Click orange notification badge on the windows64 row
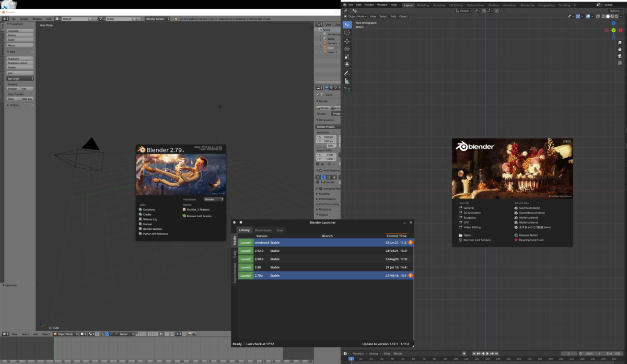The image size is (627, 364). tap(411, 242)
